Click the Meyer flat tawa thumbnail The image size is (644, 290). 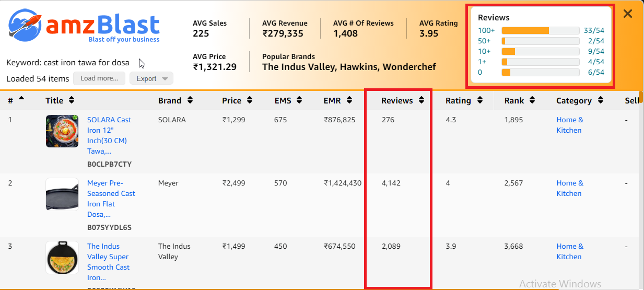pos(62,194)
